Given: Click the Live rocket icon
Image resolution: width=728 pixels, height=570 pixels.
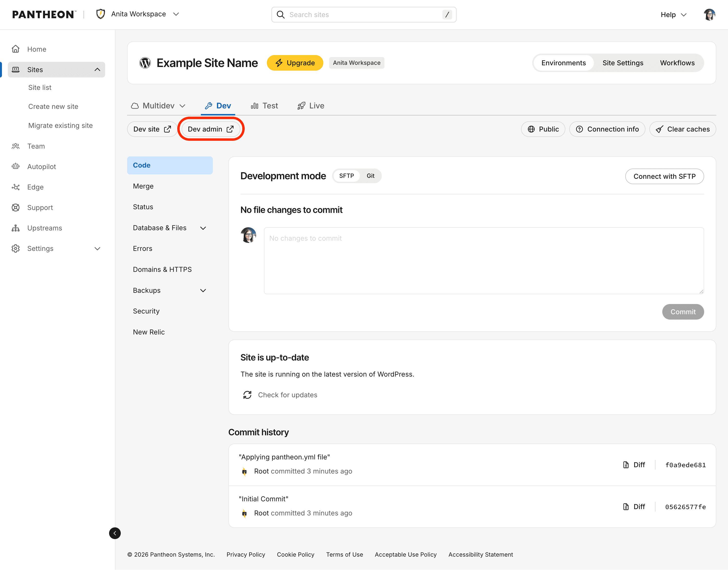Looking at the screenshot, I should tap(301, 106).
